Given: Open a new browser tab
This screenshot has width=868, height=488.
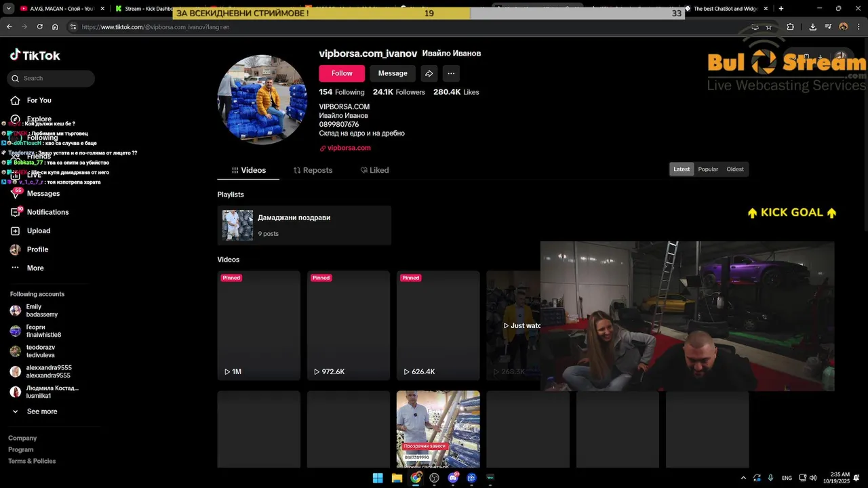Looking at the screenshot, I should tap(781, 9).
